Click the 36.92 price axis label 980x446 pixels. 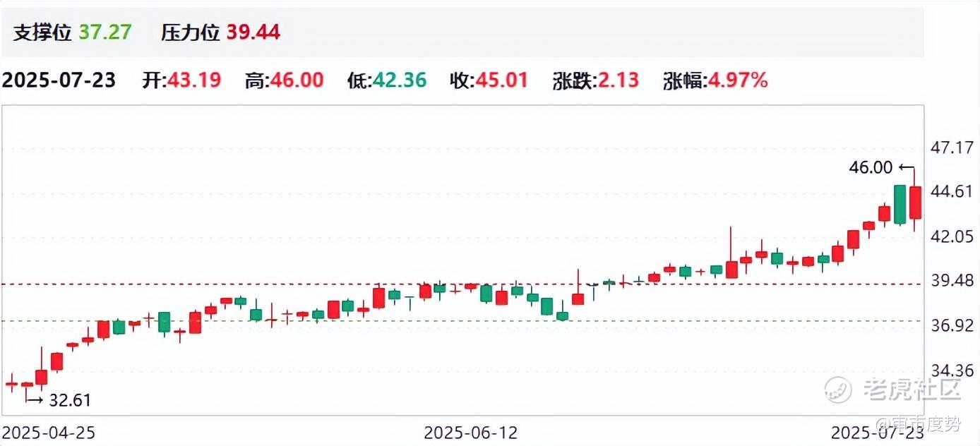(952, 326)
